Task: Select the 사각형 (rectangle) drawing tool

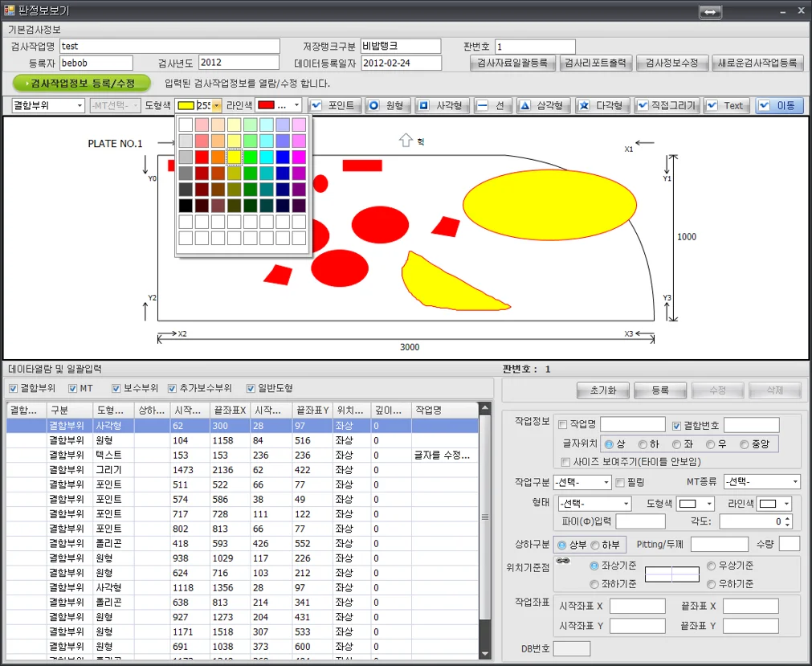Action: (443, 105)
